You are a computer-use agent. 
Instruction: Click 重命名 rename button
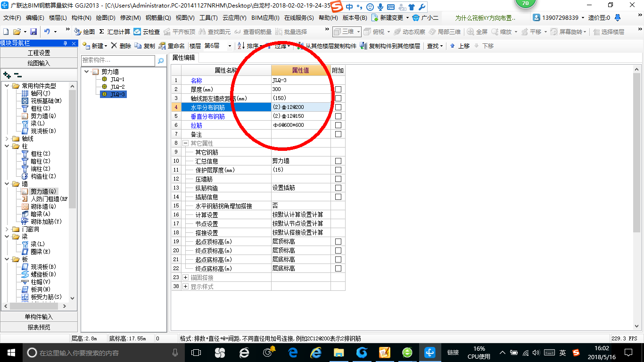(x=172, y=46)
